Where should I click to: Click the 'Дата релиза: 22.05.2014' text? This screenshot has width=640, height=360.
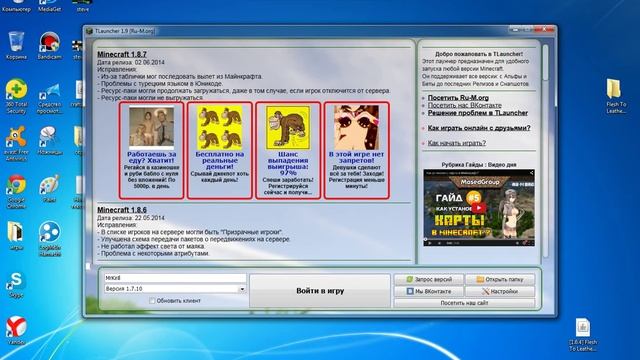(131, 218)
